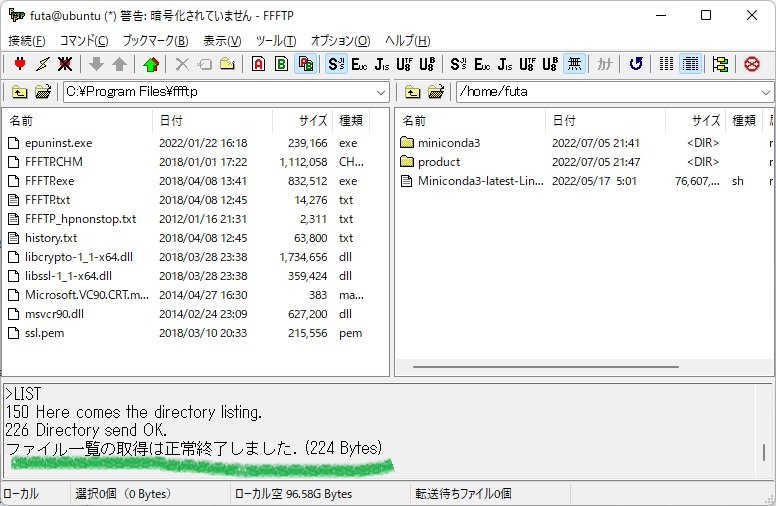Image resolution: width=776 pixels, height=506 pixels.
Task: Click the create folder toolbar icon
Action: click(x=228, y=64)
